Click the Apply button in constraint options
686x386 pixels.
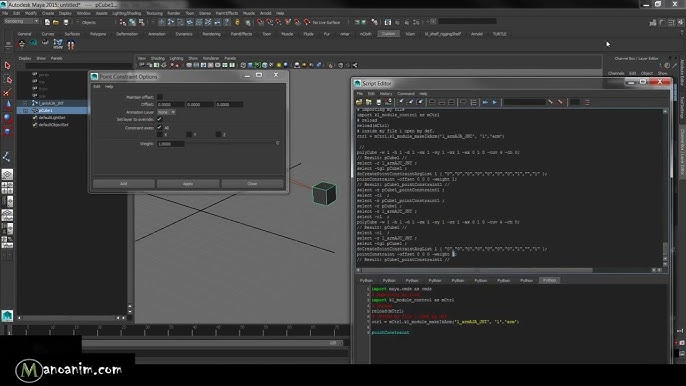pyautogui.click(x=188, y=184)
